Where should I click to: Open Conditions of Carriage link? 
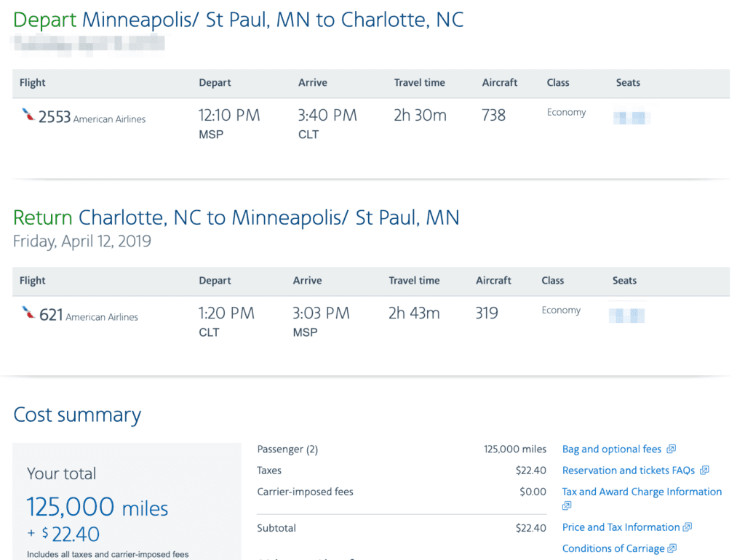point(613,548)
